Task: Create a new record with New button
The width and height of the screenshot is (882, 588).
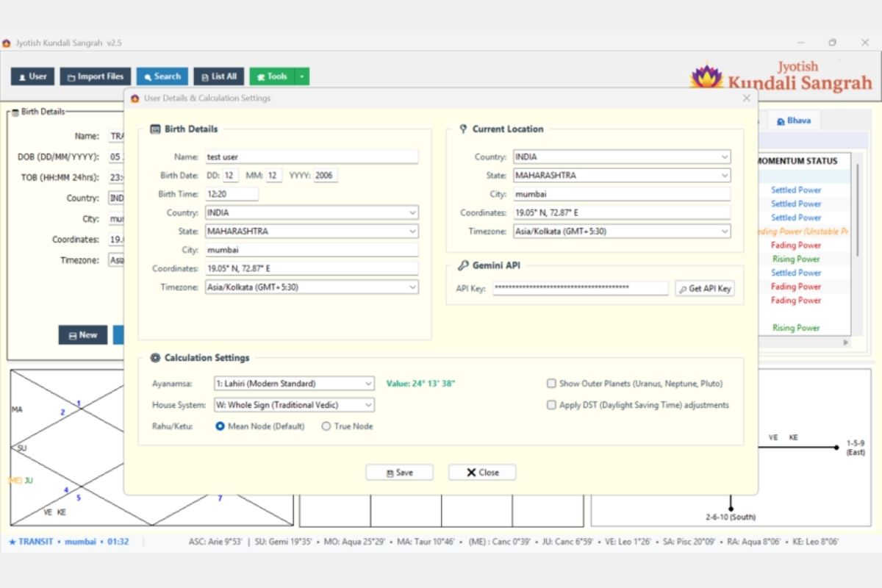Action: pyautogui.click(x=83, y=335)
